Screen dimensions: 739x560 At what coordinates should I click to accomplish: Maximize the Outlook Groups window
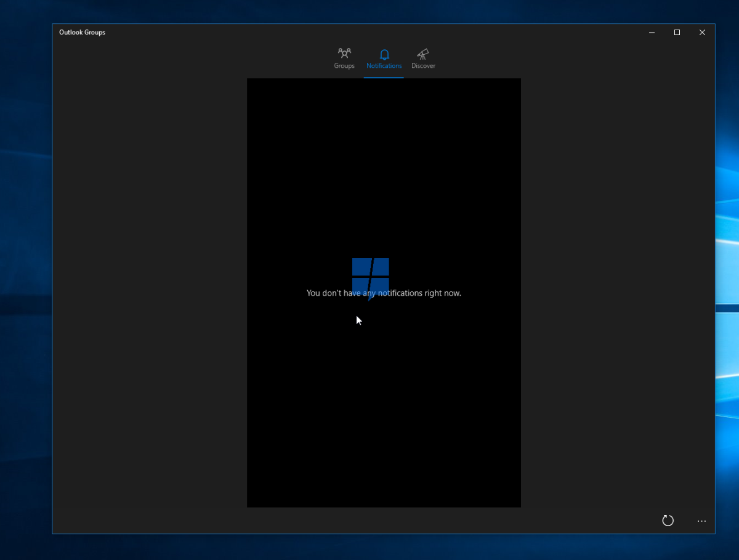coord(677,33)
